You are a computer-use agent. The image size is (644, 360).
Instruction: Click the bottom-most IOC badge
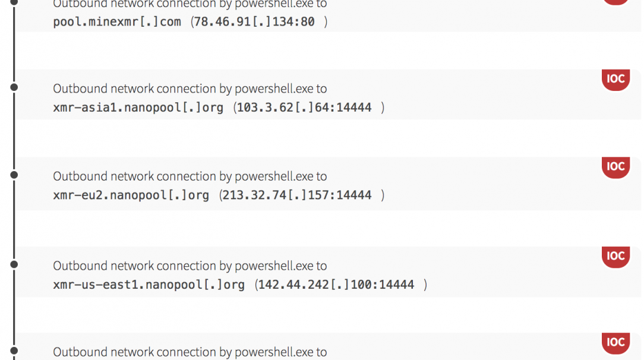[x=615, y=343]
